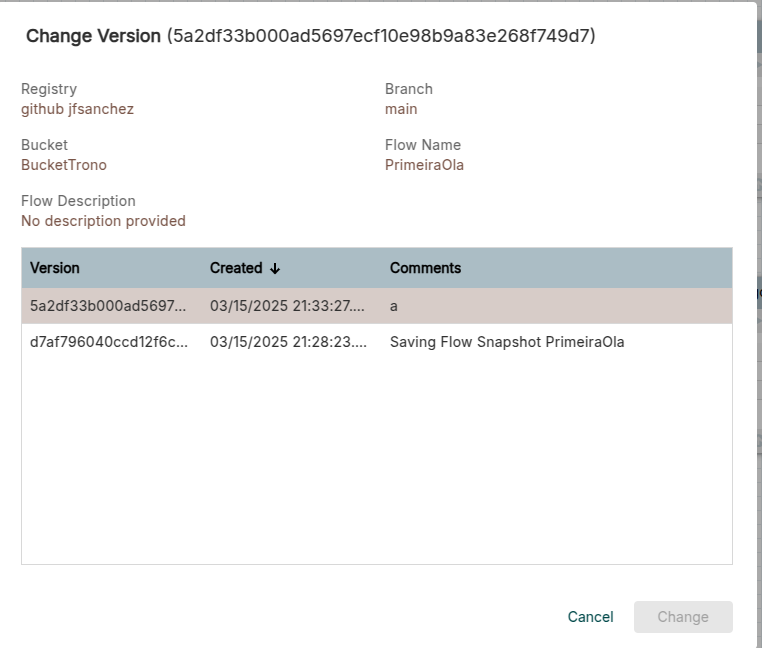Click the registry value 'github jfsanchez'

click(x=77, y=109)
